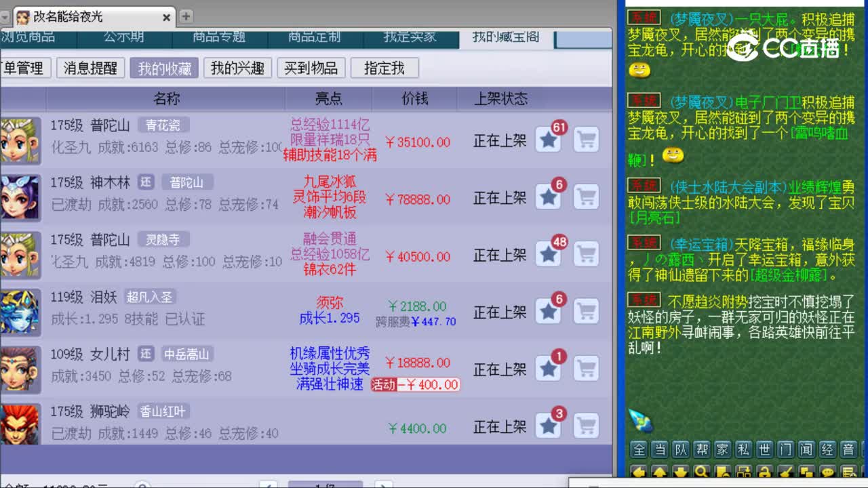Select the 改名能给夜光 browser tab

coord(94,17)
